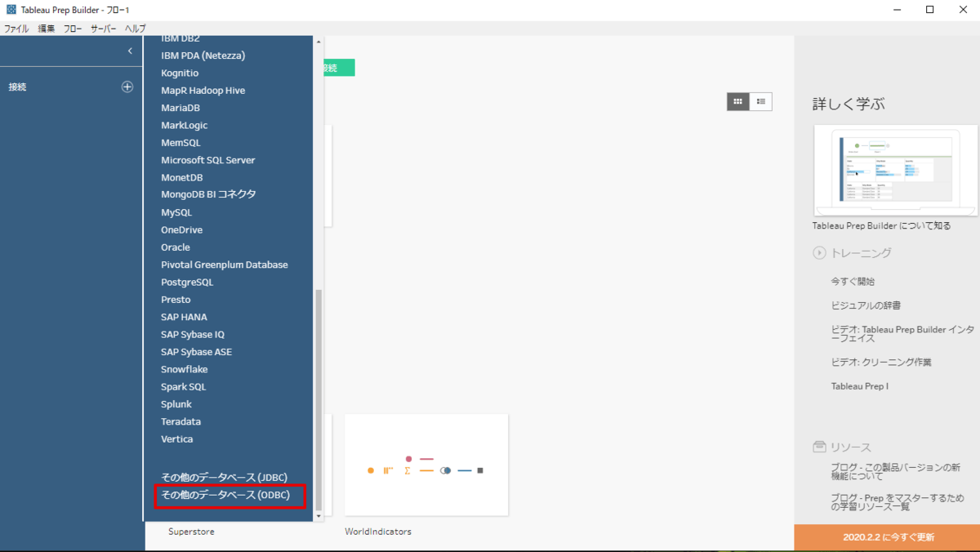Add a connection with the plus icon
Screen dimensions: 980x552
[x=127, y=87]
